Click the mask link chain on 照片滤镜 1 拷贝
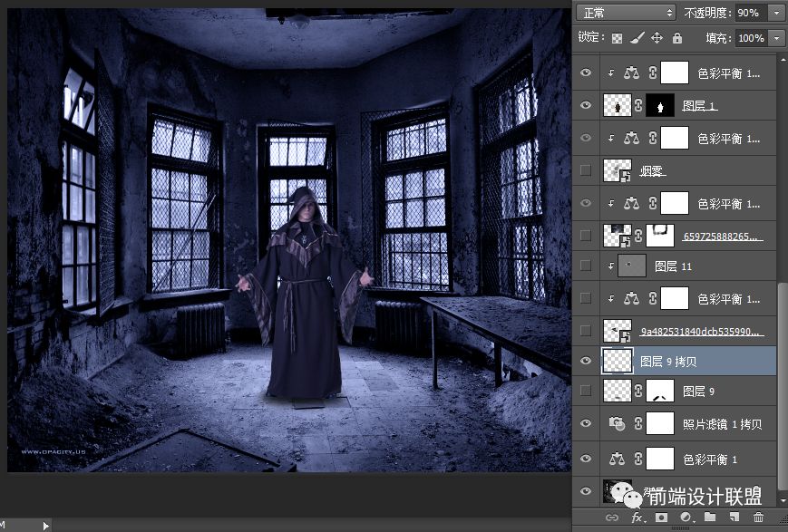This screenshot has width=788, height=532. click(x=638, y=423)
